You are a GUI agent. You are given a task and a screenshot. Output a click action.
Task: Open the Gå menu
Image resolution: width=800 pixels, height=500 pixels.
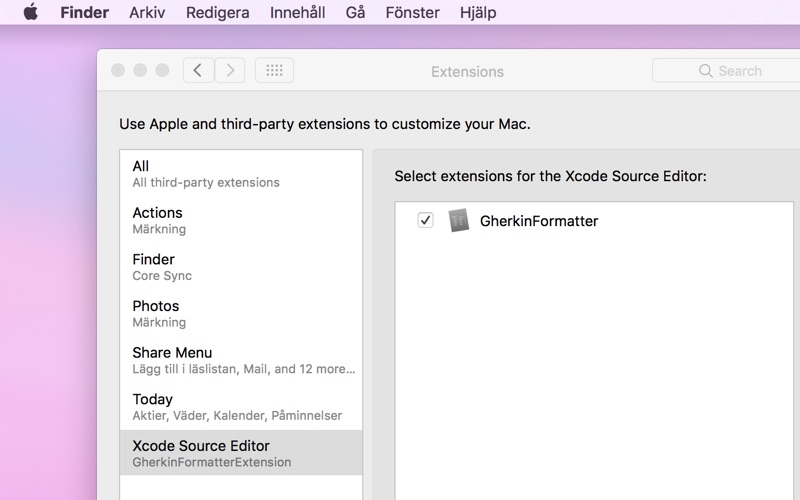[355, 12]
